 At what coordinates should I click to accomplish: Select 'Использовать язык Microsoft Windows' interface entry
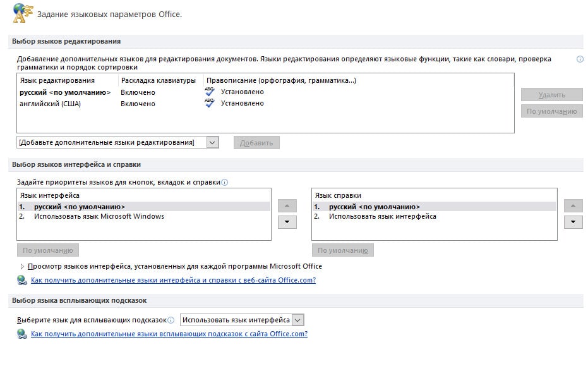[x=99, y=216]
